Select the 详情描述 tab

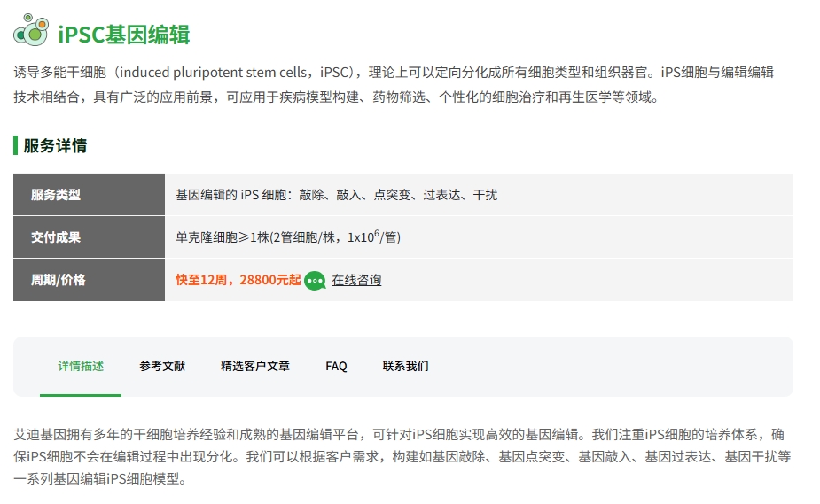81,366
